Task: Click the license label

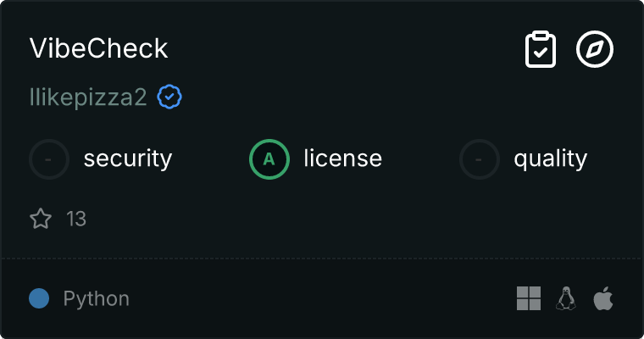Action: [342, 158]
